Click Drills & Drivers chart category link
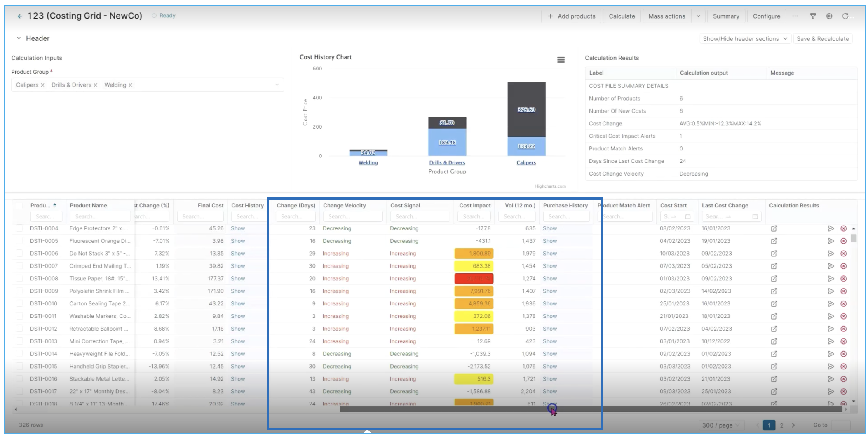Viewport: 868px width, 437px height. click(447, 163)
